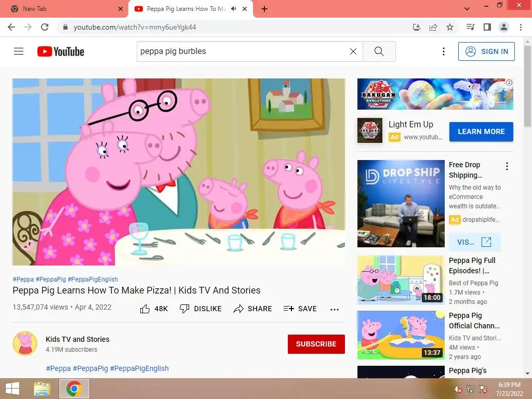Open a new tab with plus button
Image resolution: width=532 pixels, height=399 pixels.
tap(264, 9)
